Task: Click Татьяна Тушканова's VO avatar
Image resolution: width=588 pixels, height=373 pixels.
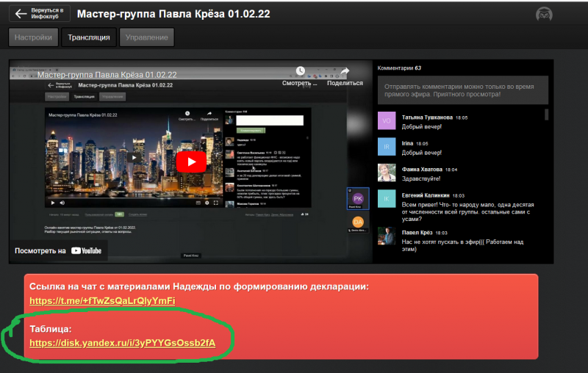Action: point(387,120)
